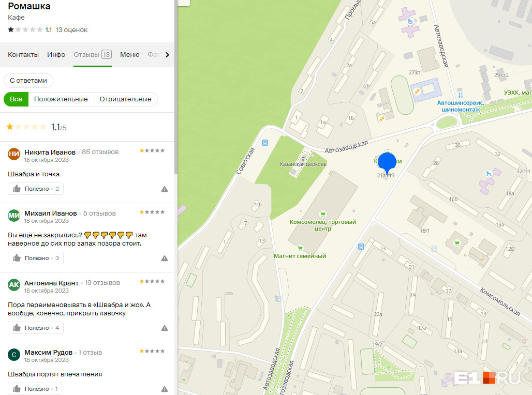Filter reviews by Отрицательные
This screenshot has height=395, width=532.
click(x=126, y=99)
